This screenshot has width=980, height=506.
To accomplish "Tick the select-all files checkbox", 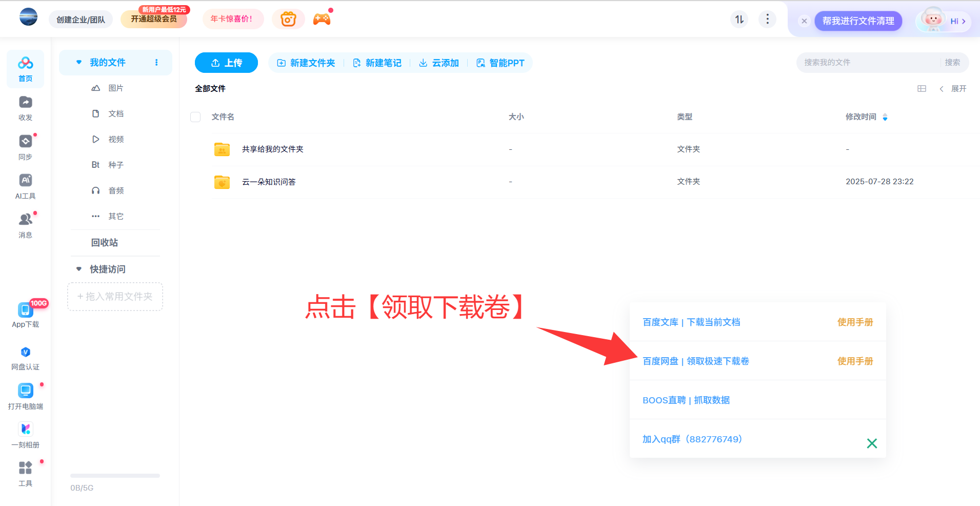I will point(195,117).
